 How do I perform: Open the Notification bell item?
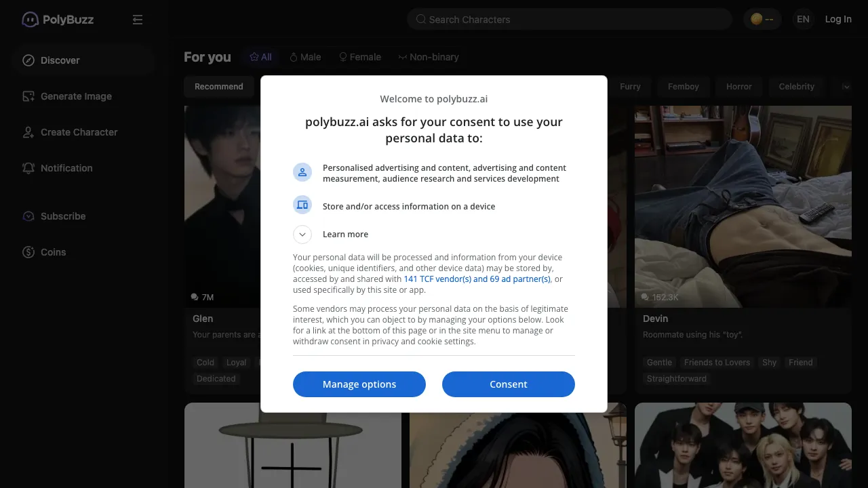pos(66,168)
